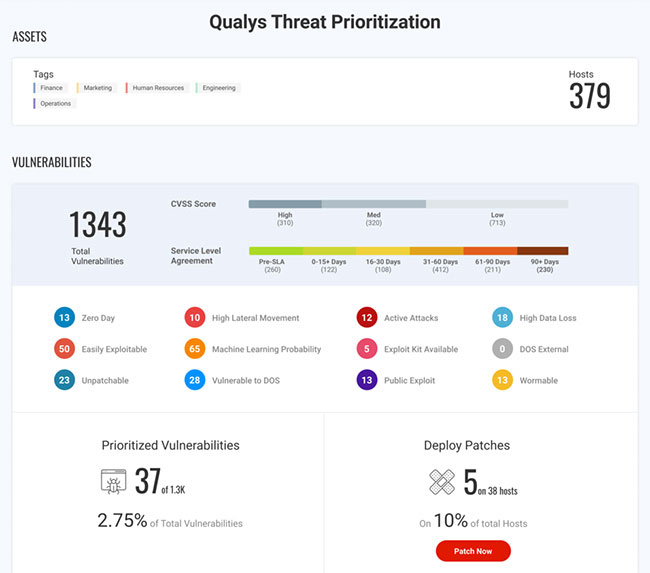This screenshot has width=650, height=573.
Task: Click the Public Exploit label
Action: (410, 381)
